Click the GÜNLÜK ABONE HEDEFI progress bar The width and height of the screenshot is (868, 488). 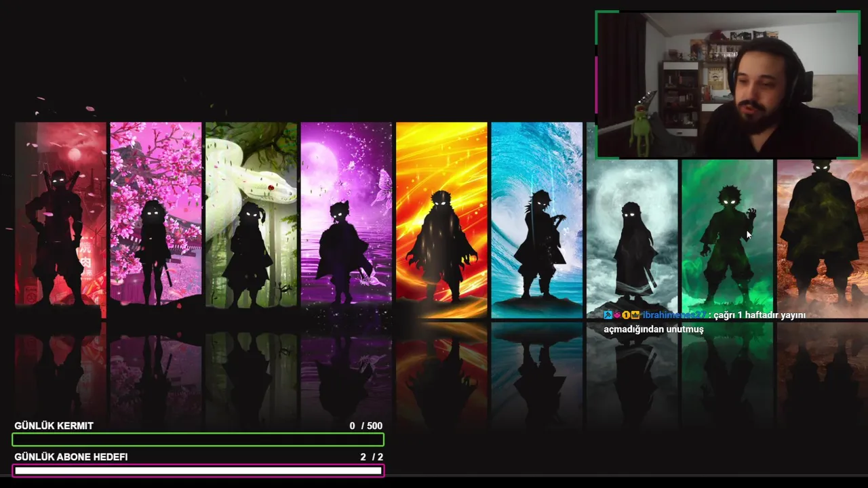[x=198, y=470]
